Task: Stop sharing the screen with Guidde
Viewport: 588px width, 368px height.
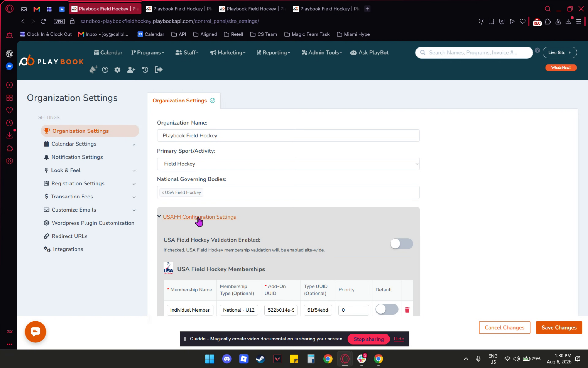Action: click(369, 339)
